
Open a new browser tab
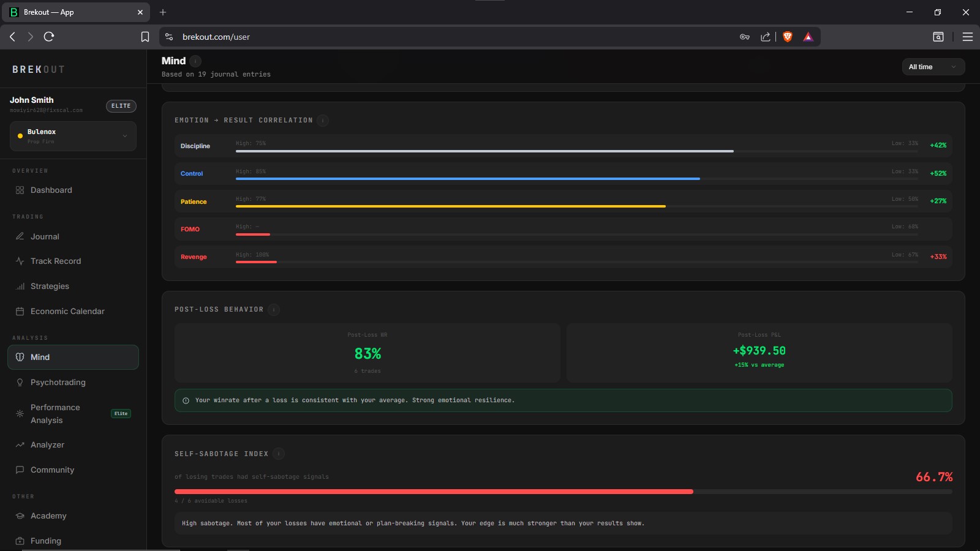(163, 12)
